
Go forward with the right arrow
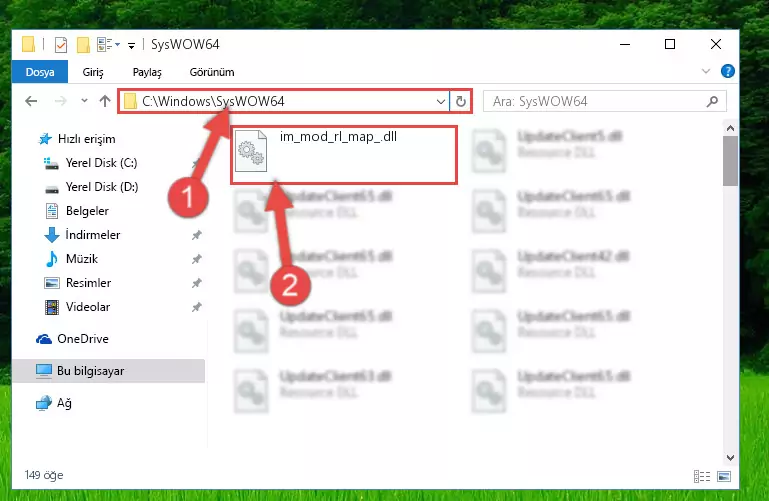pyautogui.click(x=61, y=101)
